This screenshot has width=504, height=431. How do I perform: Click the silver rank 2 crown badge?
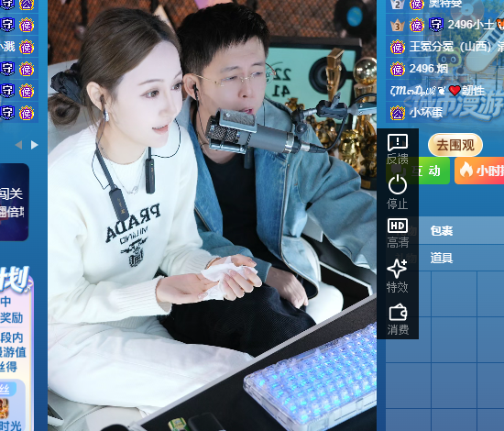tap(398, 5)
